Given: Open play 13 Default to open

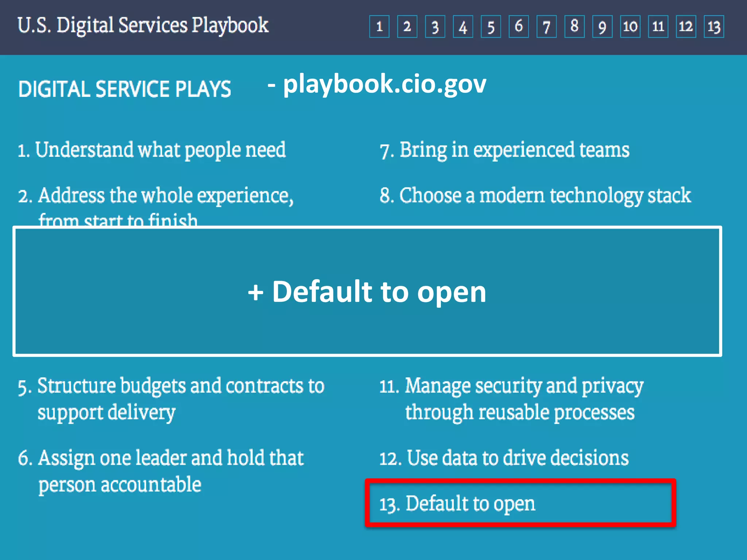Looking at the screenshot, I should [457, 504].
